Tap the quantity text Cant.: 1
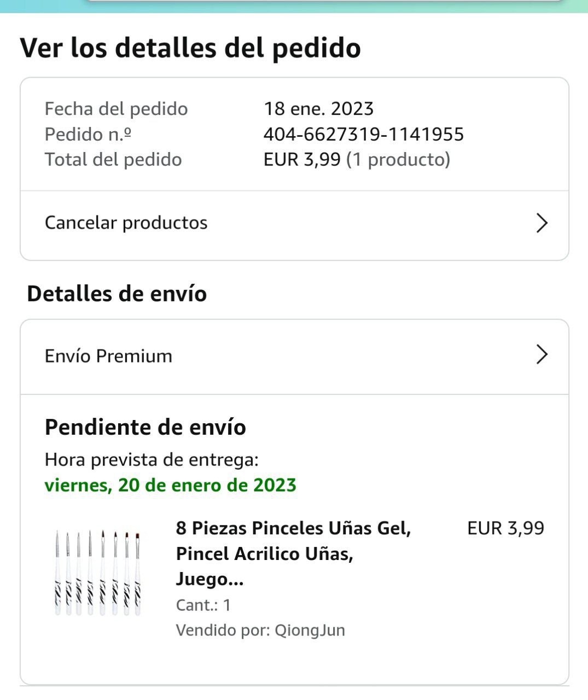 tap(203, 605)
